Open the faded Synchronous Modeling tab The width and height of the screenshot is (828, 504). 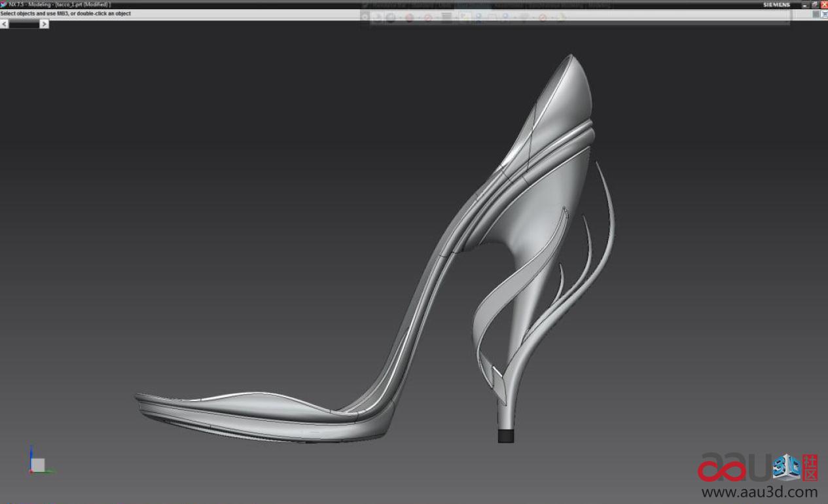[x=556, y=5]
